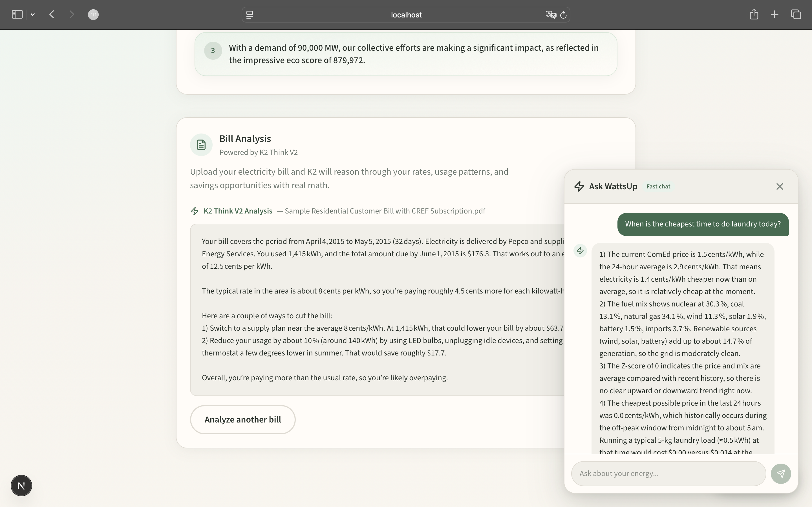Open the Share menu icon
812x507 pixels.
(x=754, y=14)
